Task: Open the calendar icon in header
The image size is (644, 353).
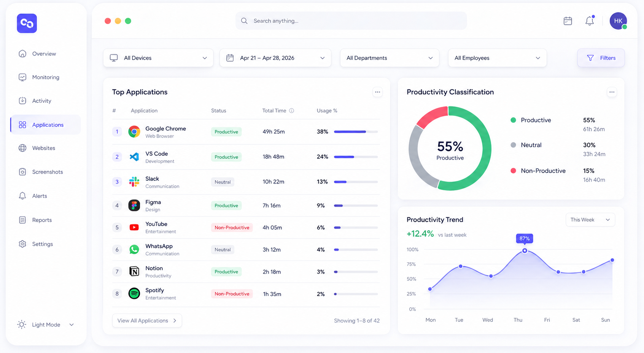Action: [568, 21]
